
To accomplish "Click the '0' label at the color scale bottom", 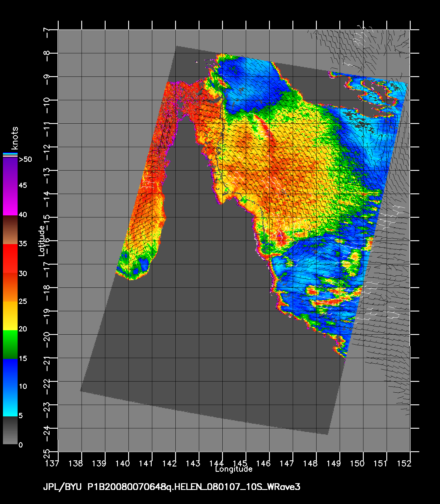I will 21,445.
